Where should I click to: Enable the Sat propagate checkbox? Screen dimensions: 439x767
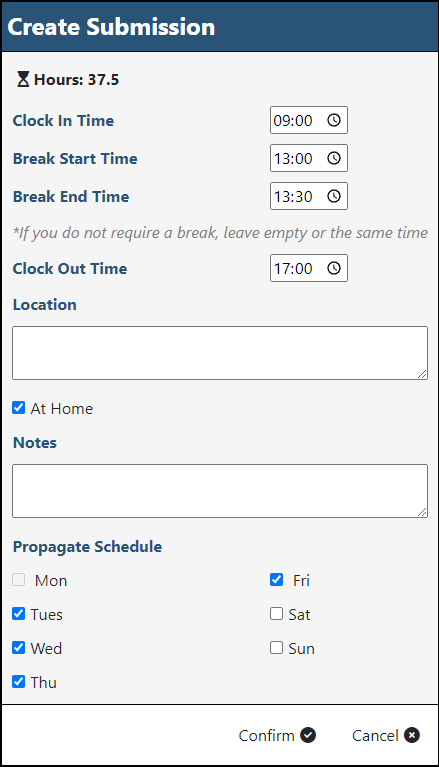[277, 613]
